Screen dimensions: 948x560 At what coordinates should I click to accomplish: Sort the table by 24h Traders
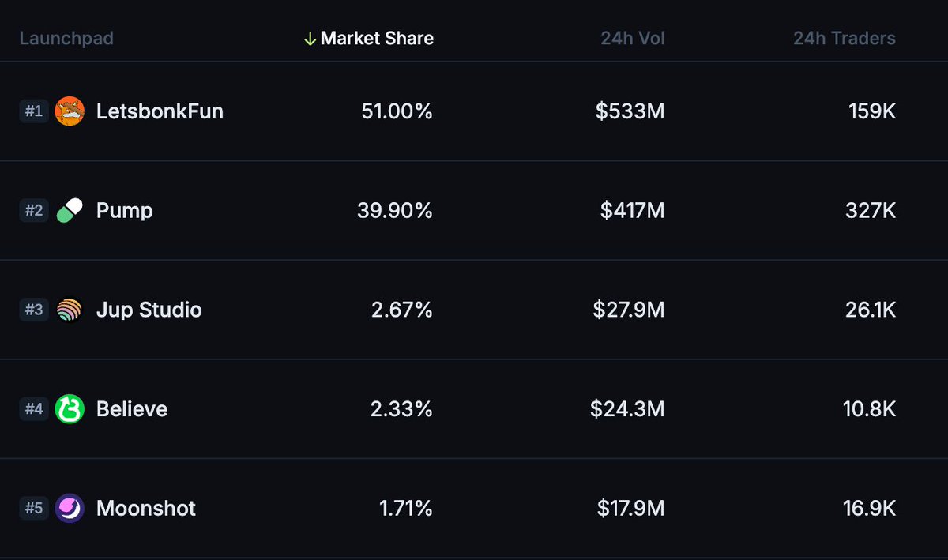844,38
